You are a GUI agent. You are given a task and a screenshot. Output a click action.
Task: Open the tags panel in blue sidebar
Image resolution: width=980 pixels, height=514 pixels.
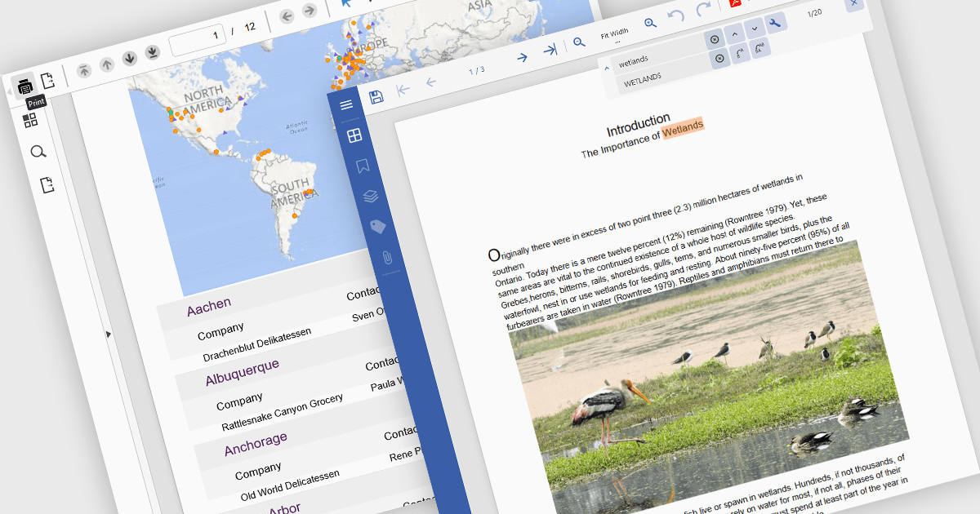(x=378, y=228)
